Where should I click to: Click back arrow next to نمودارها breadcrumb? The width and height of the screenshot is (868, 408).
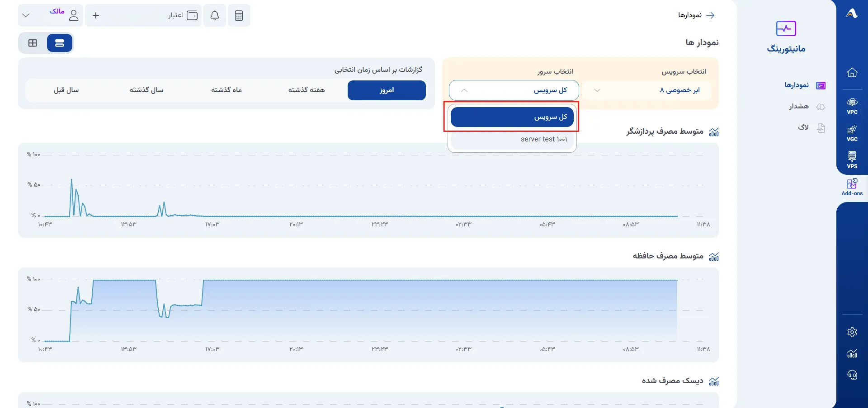coord(711,15)
